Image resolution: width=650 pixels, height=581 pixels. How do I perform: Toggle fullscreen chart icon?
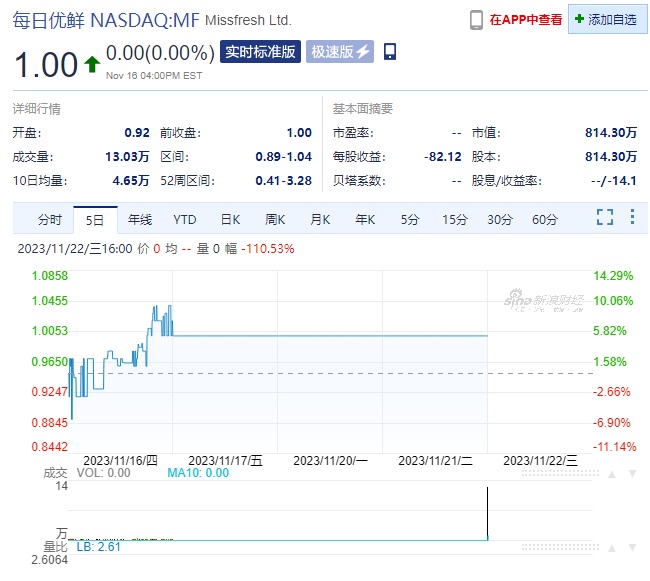pos(605,217)
